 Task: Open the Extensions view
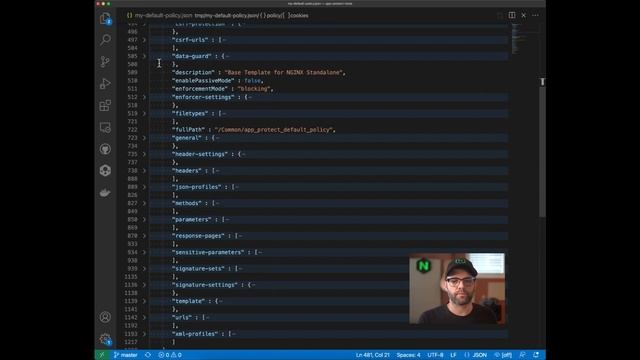tap(105, 106)
